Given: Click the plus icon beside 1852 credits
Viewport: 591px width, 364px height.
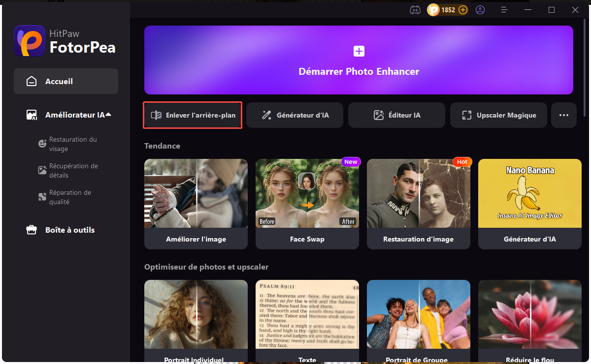Looking at the screenshot, I should (x=462, y=10).
